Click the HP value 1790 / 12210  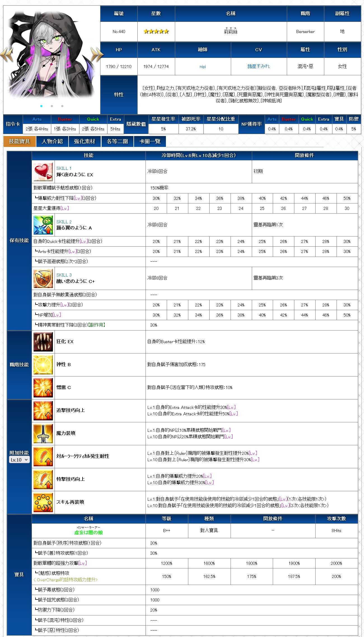coord(119,67)
